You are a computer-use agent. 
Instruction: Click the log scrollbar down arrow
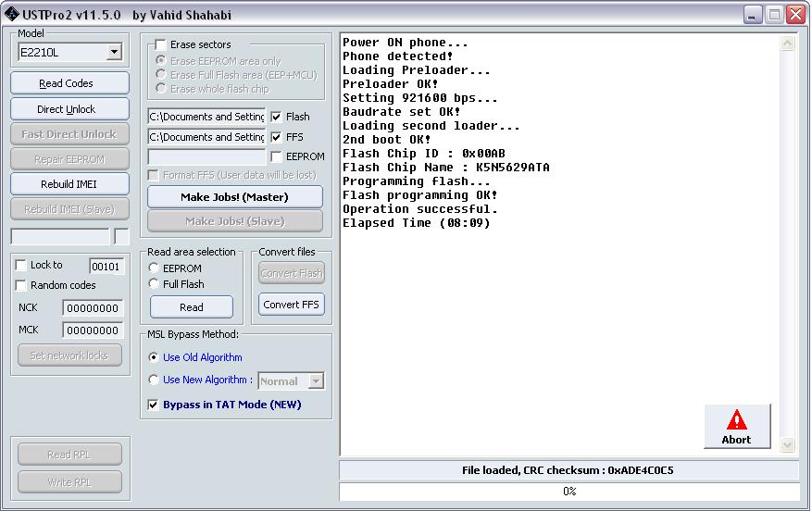click(787, 445)
